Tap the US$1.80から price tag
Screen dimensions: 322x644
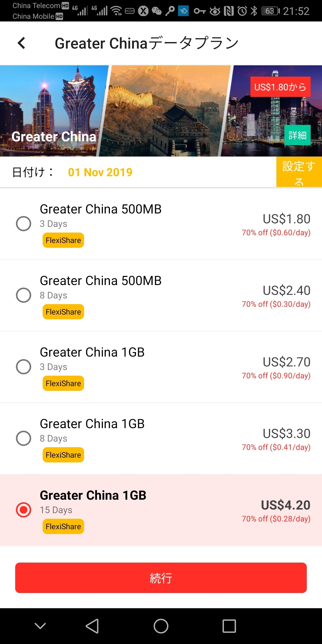280,87
